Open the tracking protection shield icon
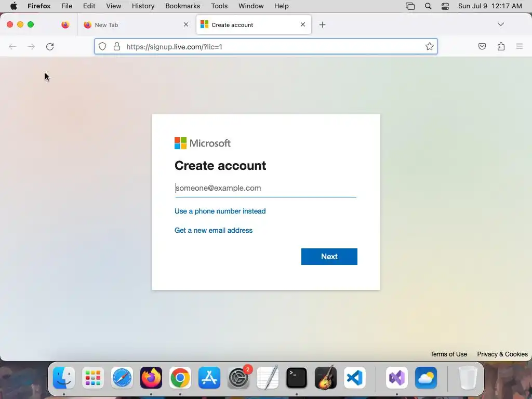Image resolution: width=532 pixels, height=399 pixels. pos(102,46)
